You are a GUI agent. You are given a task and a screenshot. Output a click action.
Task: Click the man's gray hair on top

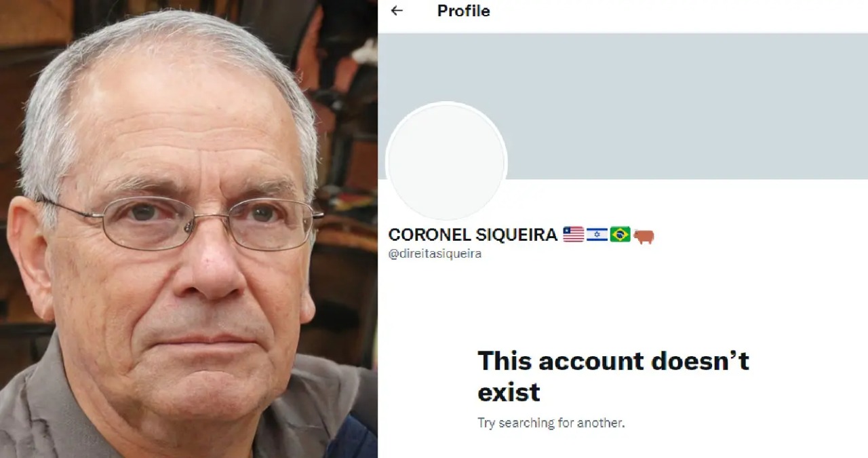163,47
